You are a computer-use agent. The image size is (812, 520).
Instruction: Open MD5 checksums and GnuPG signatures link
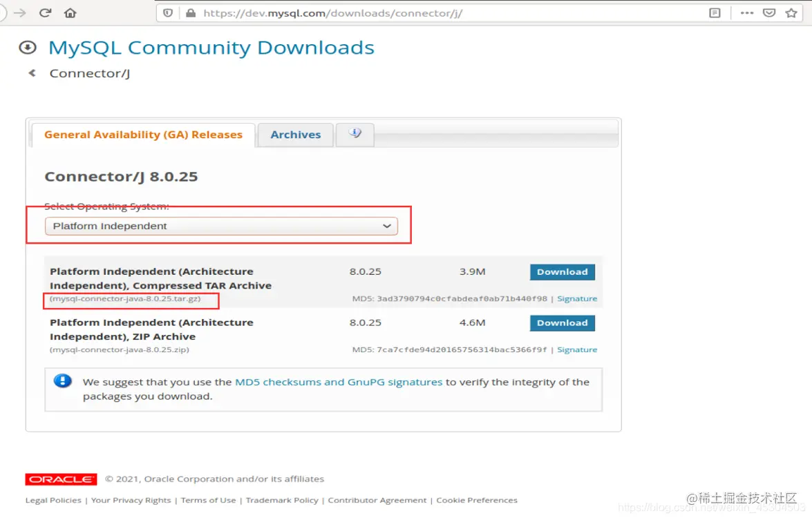click(x=339, y=382)
